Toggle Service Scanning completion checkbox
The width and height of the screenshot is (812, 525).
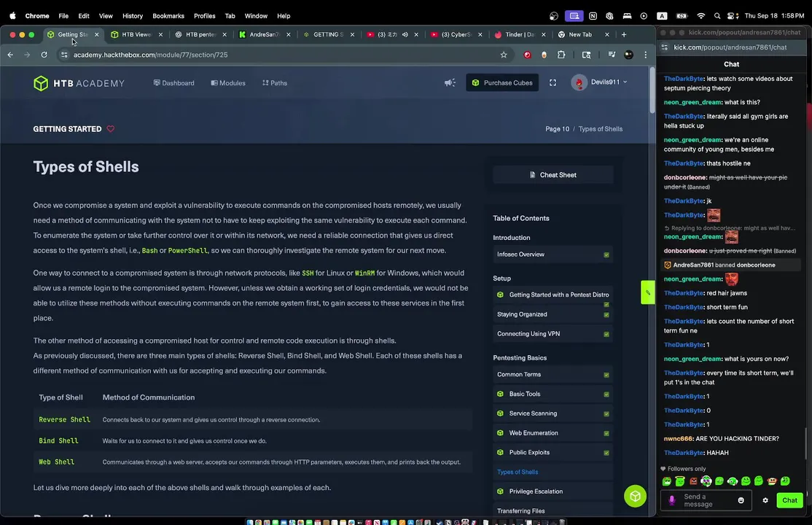(x=606, y=414)
